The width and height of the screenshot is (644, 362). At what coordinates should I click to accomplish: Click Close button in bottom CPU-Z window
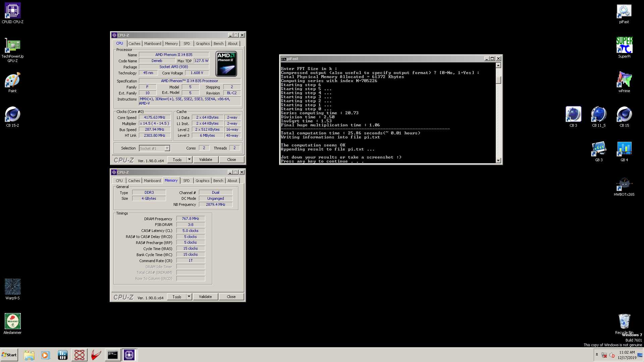(x=231, y=297)
